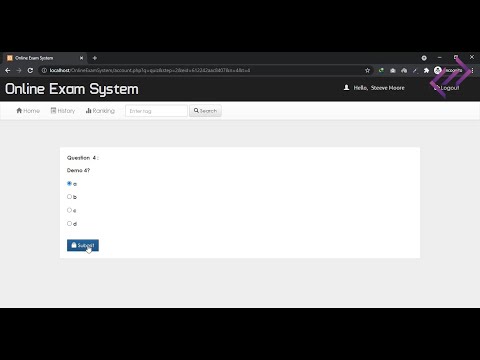Click the Online Exam System title
480x360 pixels.
coord(72,89)
